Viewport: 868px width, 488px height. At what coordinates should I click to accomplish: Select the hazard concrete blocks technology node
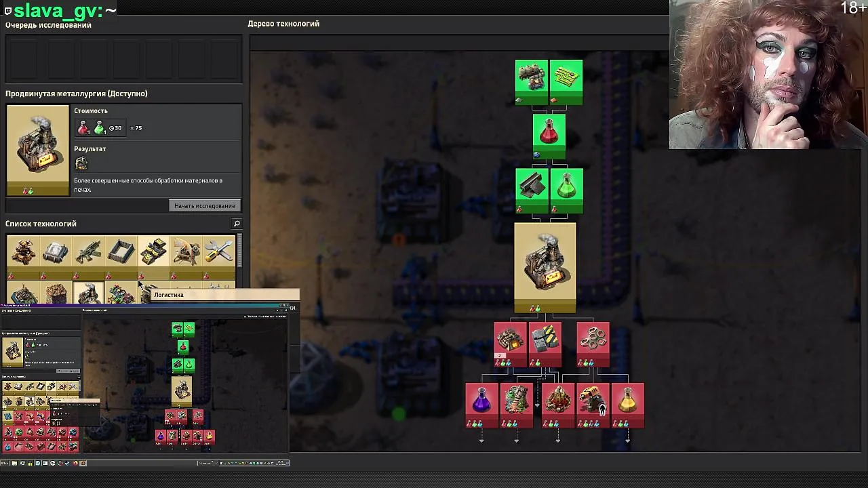(545, 344)
